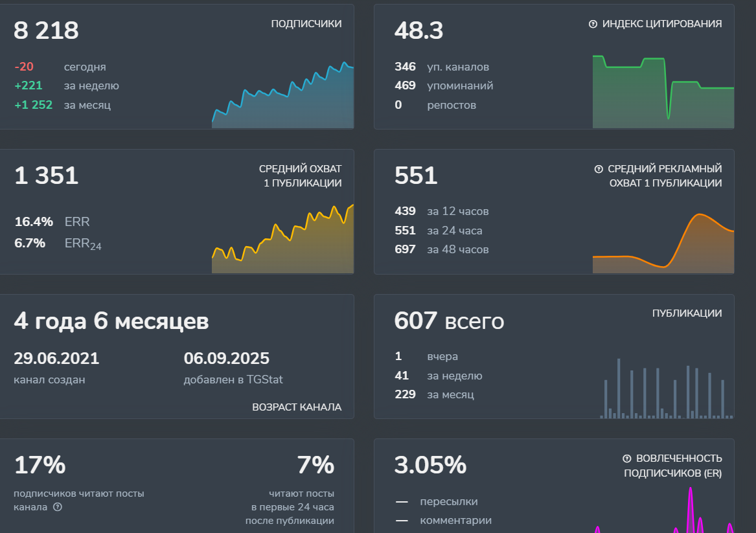Click help icon after 'подписчиков читают посты канала'

click(x=58, y=507)
